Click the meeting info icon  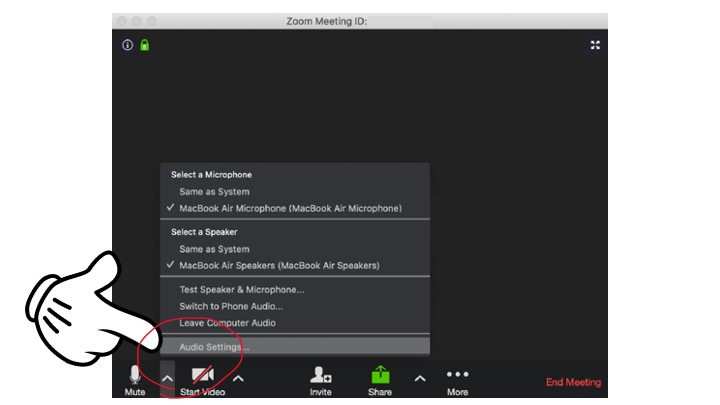point(127,45)
